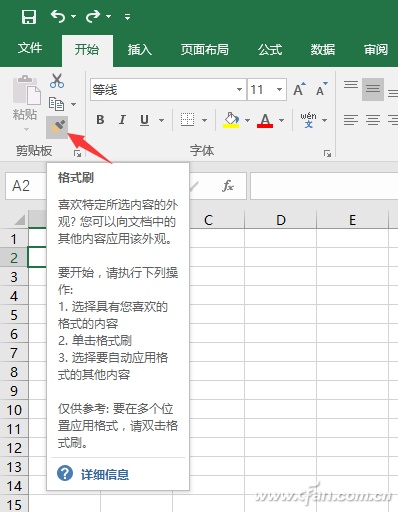
Task: Expand the 粘贴 options arrow
Action: click(26, 129)
